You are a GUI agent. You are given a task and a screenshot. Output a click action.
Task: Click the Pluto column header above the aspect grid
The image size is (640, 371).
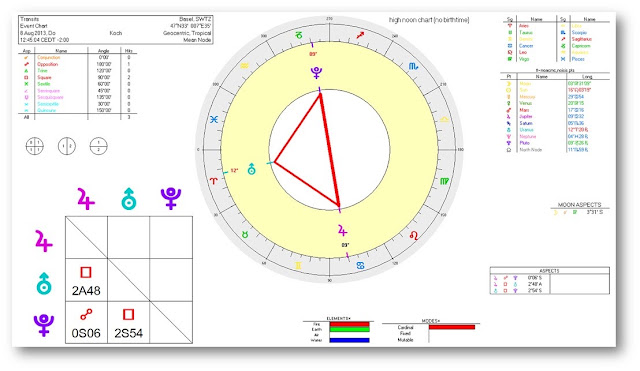tap(171, 198)
